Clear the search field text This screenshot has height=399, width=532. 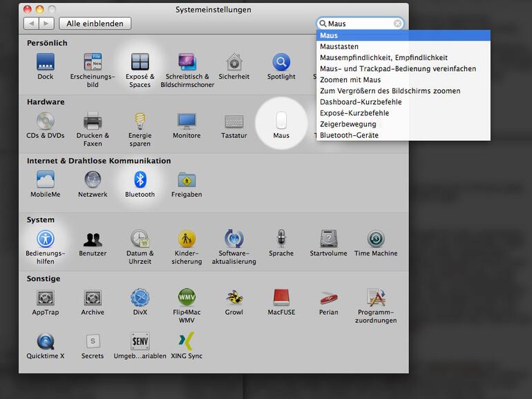(397, 23)
